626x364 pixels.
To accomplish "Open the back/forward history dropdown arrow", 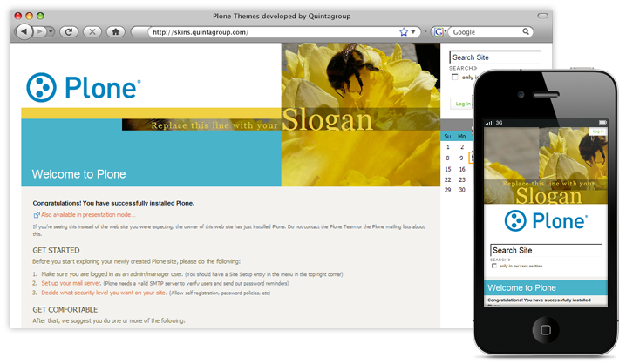I will (51, 31).
